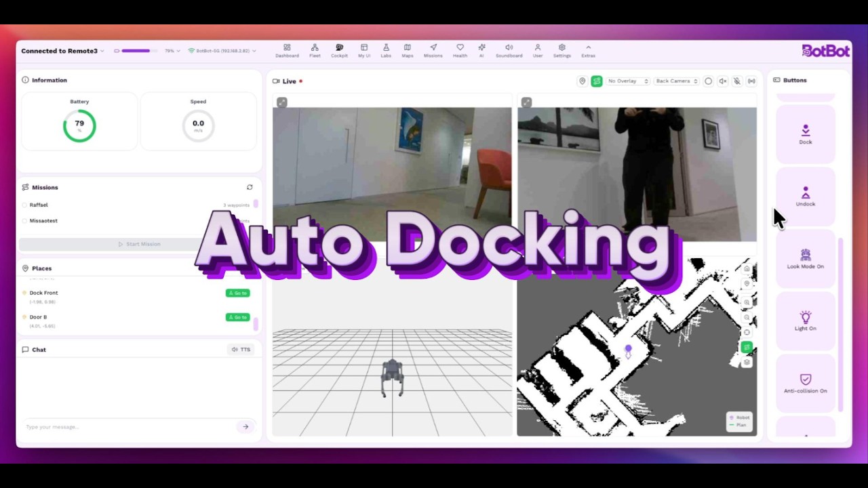Image resolution: width=868 pixels, height=488 pixels.
Task: Open the Connected to Remote3 dropdown
Action: point(62,51)
